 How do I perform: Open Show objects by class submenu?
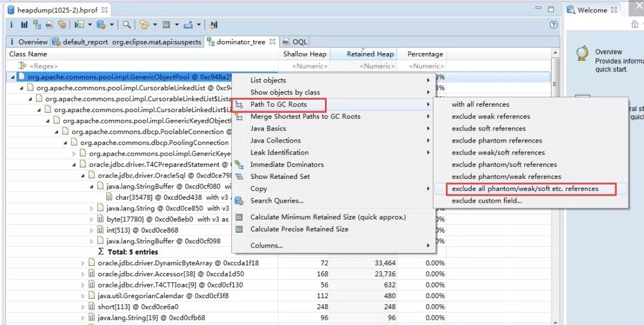[333, 92]
